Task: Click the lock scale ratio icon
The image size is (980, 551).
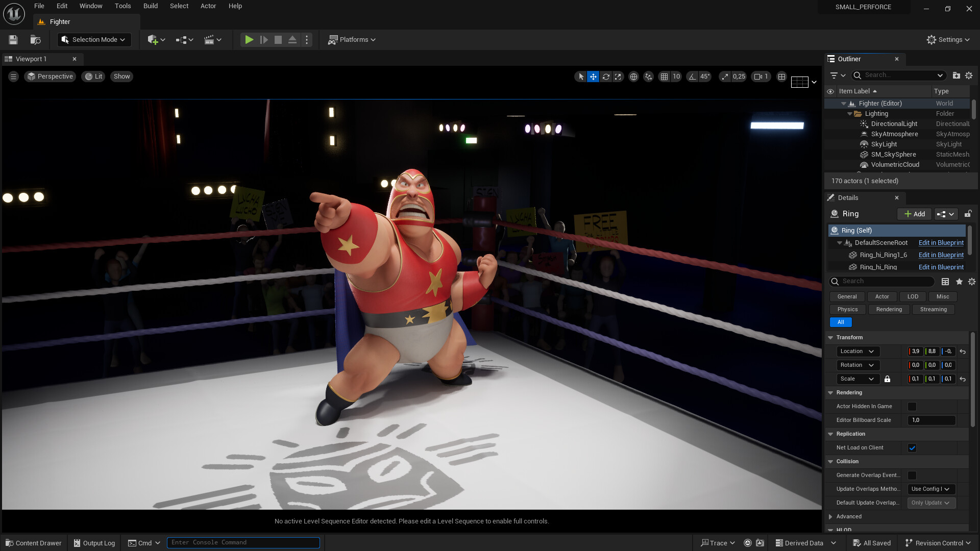Action: pos(887,379)
